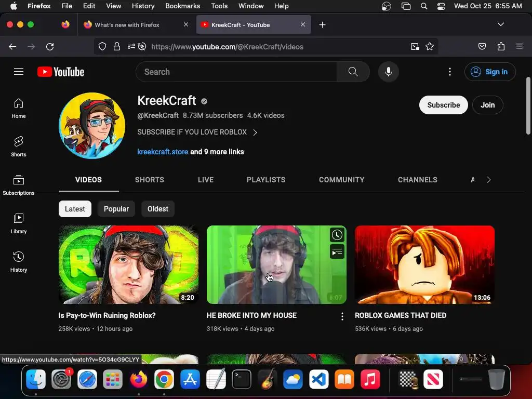The width and height of the screenshot is (532, 399).
Task: Close the KreekCraft - YouTube tab
Action: [303, 24]
